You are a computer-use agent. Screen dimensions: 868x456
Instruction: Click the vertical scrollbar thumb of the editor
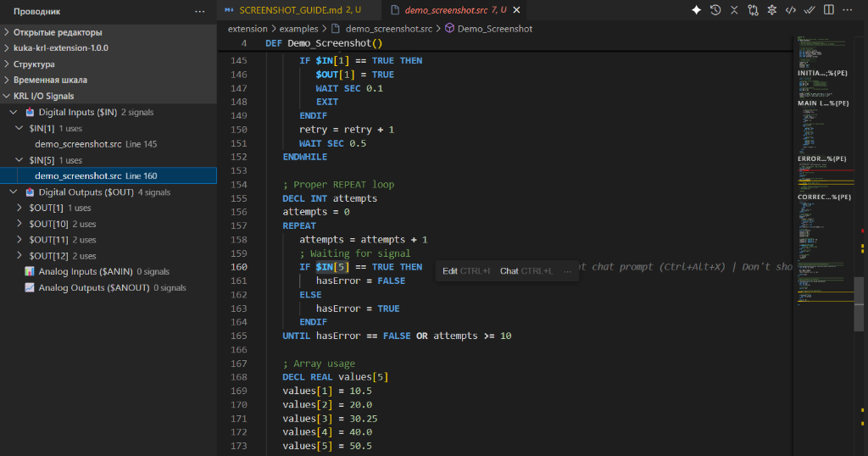pyautogui.click(x=859, y=303)
